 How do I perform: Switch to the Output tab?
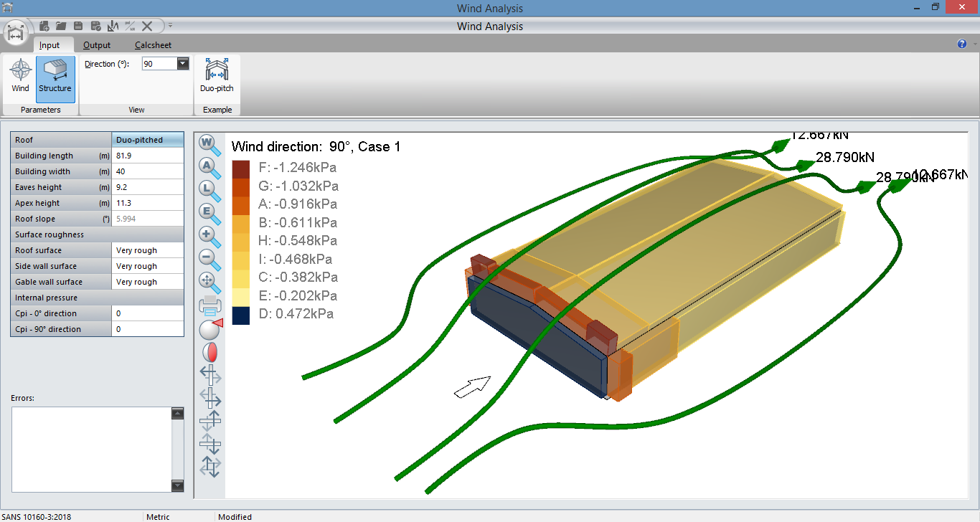click(x=97, y=45)
